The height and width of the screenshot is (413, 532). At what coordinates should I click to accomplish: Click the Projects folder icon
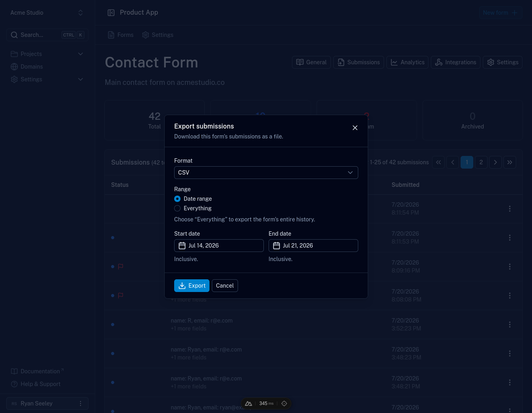pyautogui.click(x=14, y=54)
